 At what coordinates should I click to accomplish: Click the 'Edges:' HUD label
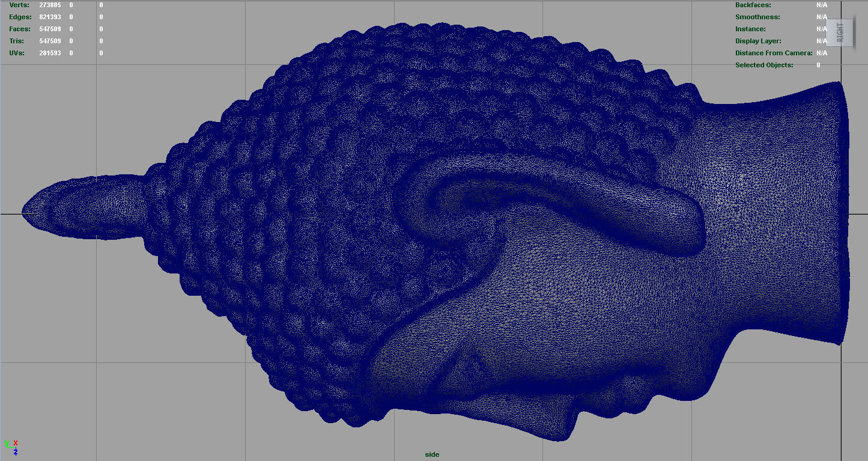pos(20,17)
